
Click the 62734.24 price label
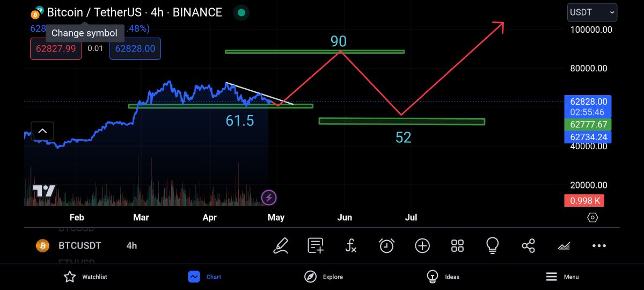coord(588,137)
